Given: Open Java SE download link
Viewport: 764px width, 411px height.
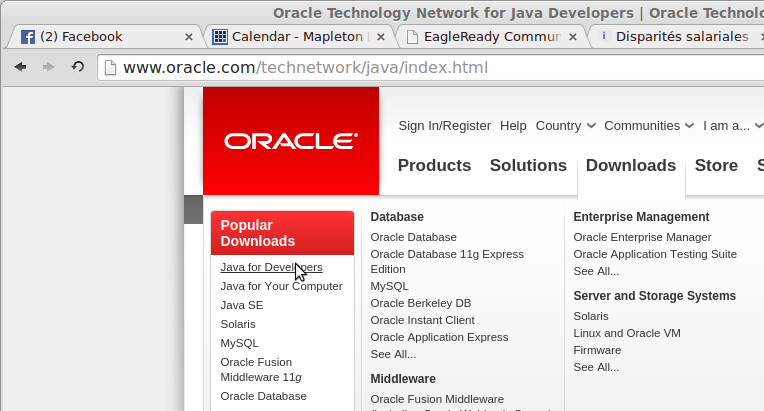Looking at the screenshot, I should tap(242, 305).
